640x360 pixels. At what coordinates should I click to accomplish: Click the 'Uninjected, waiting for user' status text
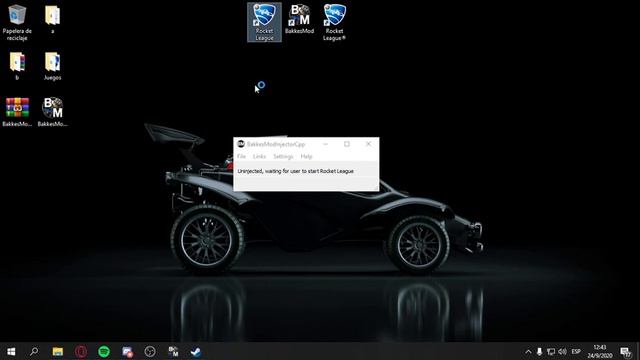click(296, 171)
